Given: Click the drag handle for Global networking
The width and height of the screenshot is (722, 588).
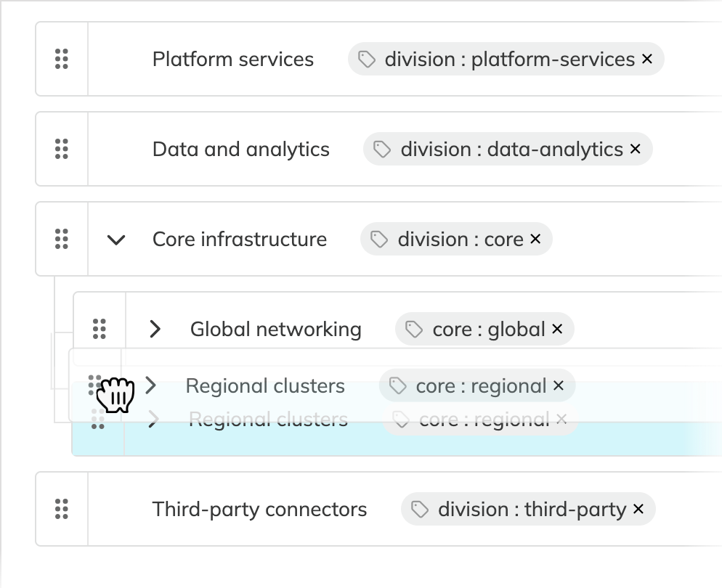Looking at the screenshot, I should click(100, 329).
